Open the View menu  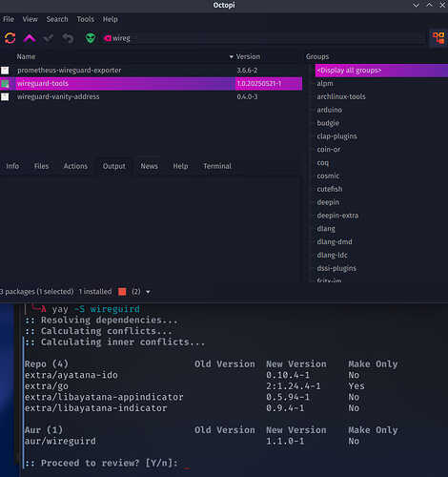31,19
